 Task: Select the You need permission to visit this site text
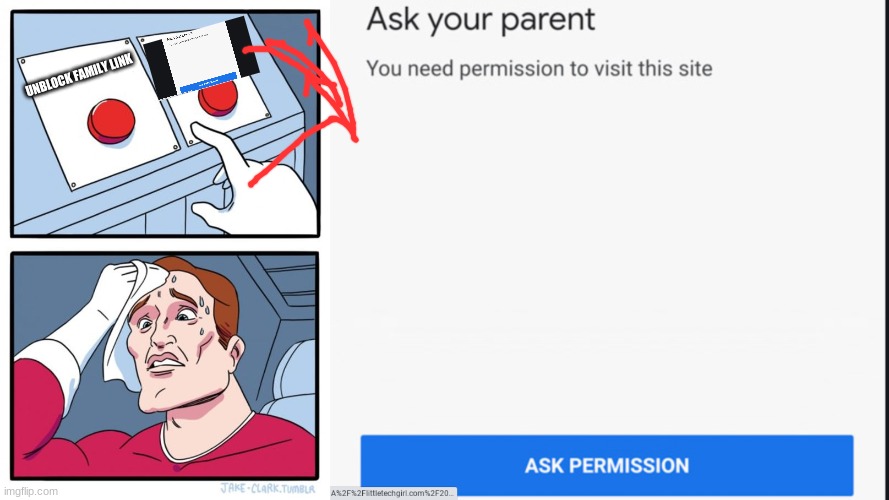click(x=539, y=69)
